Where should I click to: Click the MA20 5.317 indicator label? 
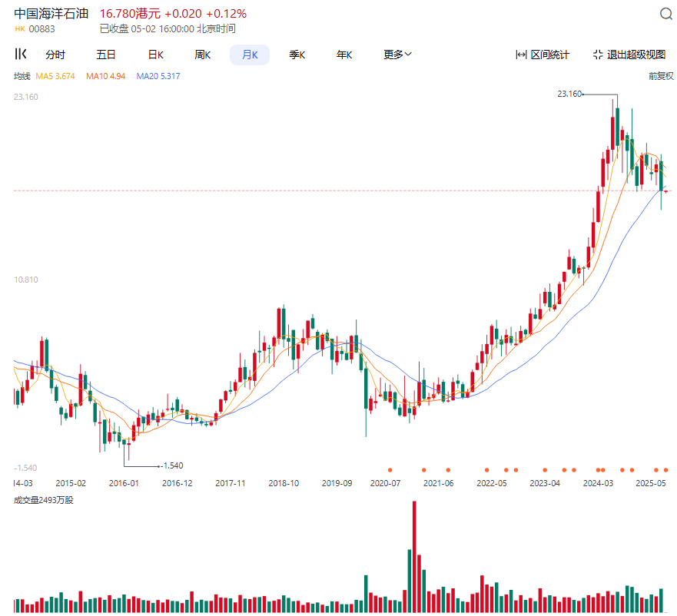[x=158, y=76]
